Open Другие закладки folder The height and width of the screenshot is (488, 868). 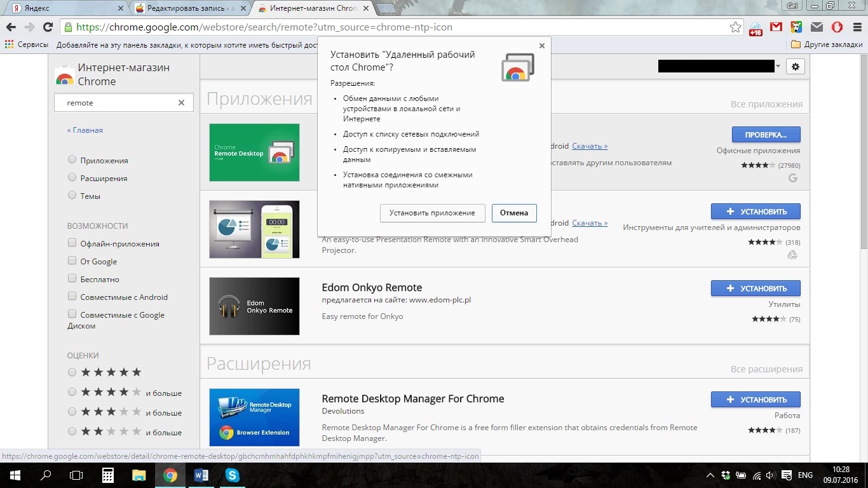(827, 44)
